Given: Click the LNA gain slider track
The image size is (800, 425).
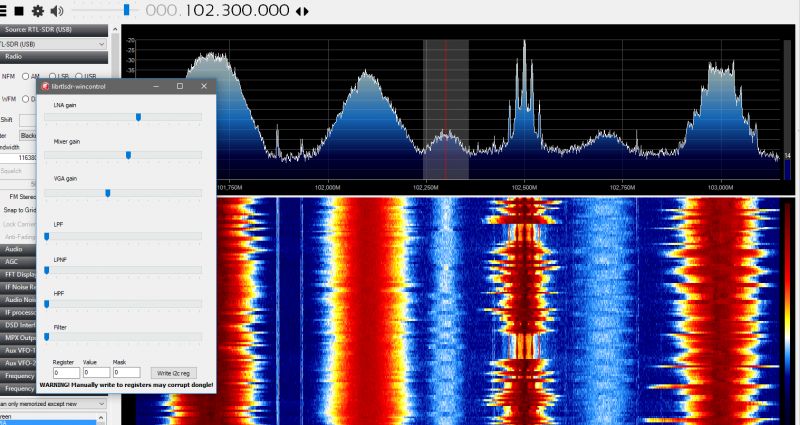Looking at the screenshot, I should (122, 117).
